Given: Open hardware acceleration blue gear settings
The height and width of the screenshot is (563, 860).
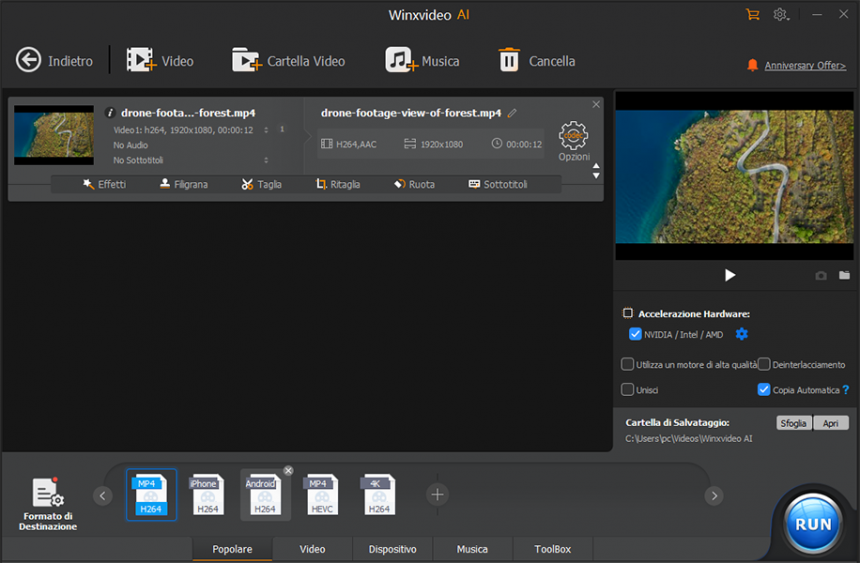Looking at the screenshot, I should (x=742, y=334).
